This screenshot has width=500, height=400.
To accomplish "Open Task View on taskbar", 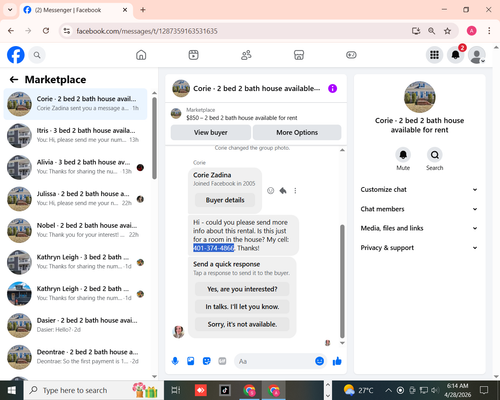I will coord(176,390).
